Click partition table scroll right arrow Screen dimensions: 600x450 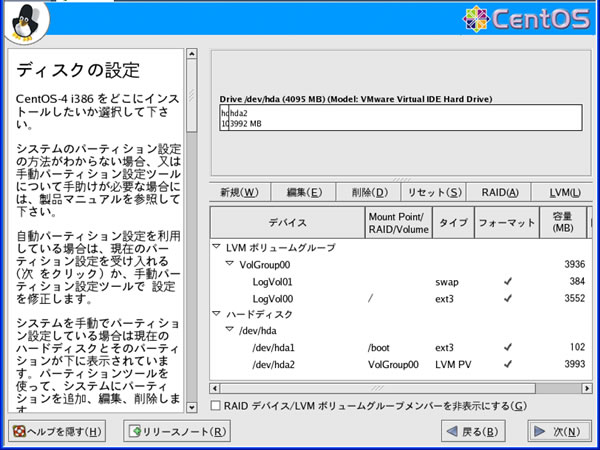point(587,388)
